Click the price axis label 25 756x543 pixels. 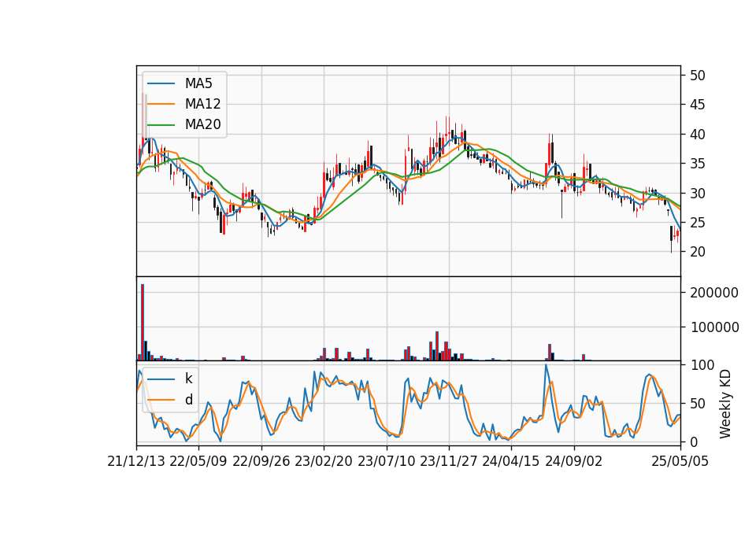(x=698, y=223)
